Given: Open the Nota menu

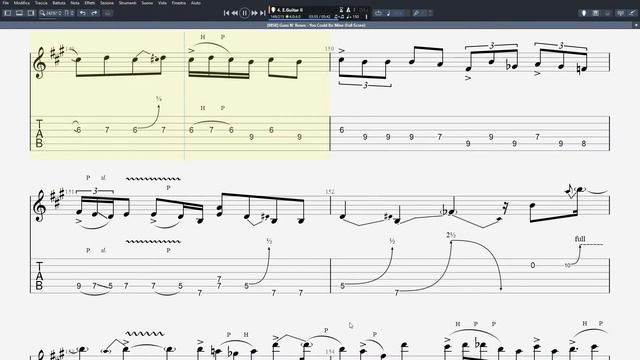Looking at the screenshot, I should pos(75,3).
